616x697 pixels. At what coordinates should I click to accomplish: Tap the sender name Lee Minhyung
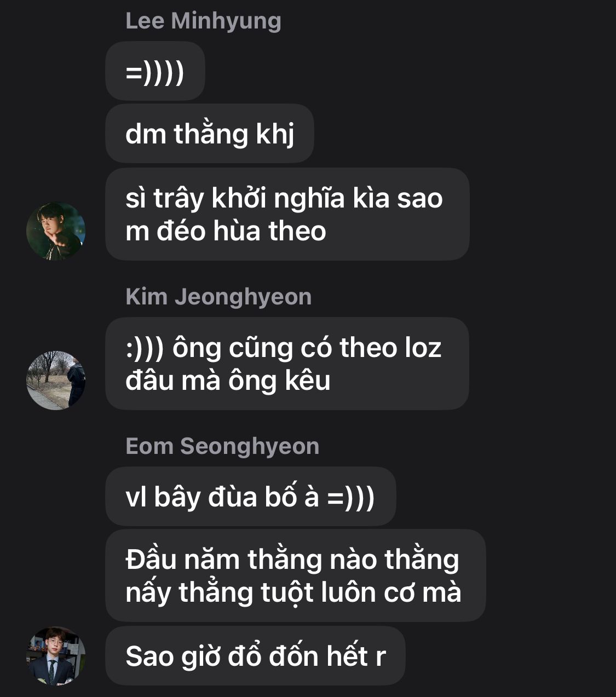click(203, 21)
